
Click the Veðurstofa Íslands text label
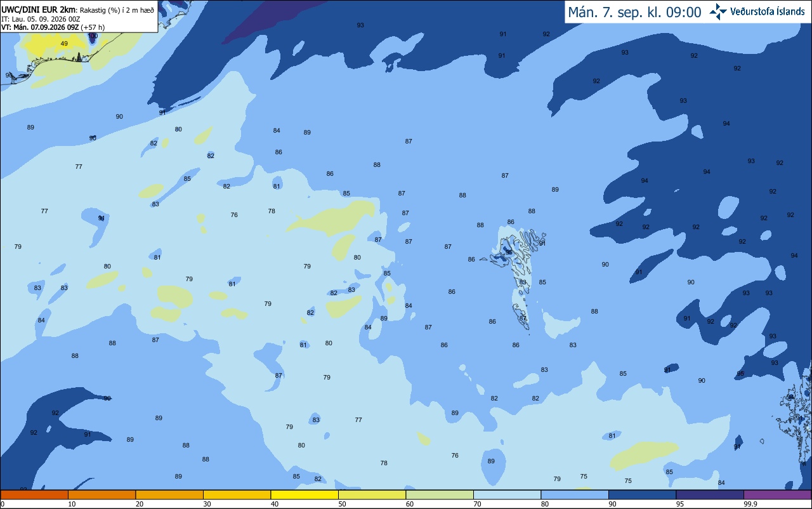coord(768,11)
